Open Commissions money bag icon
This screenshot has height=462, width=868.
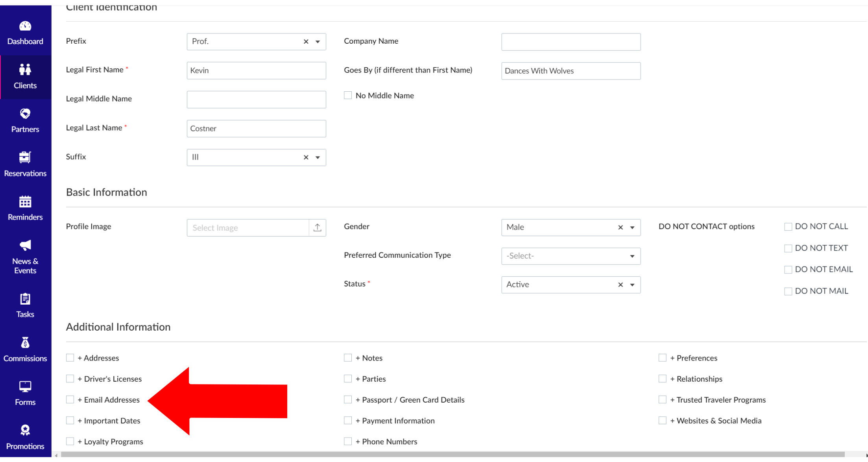point(25,343)
